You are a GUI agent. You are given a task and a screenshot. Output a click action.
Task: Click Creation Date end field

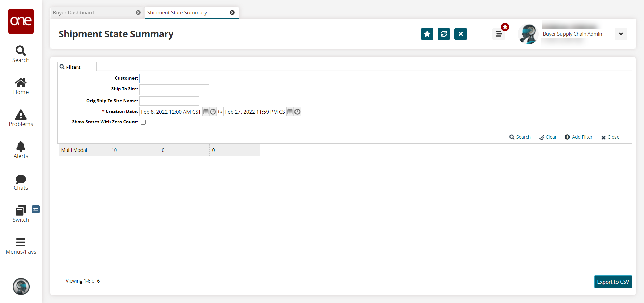coord(255,112)
